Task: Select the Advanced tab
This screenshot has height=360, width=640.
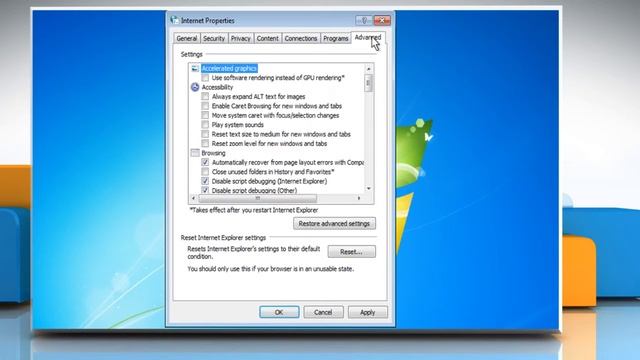Action: 368,37
